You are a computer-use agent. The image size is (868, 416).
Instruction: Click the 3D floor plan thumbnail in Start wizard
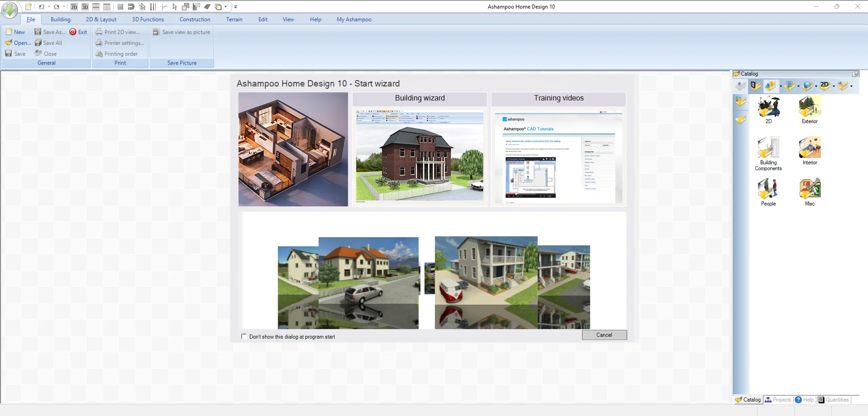point(293,149)
